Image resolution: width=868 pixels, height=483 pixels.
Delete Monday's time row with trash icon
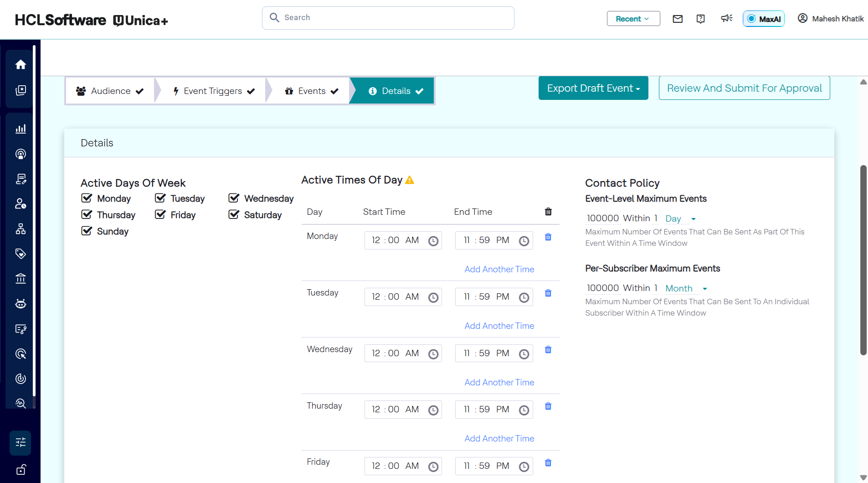click(x=548, y=237)
